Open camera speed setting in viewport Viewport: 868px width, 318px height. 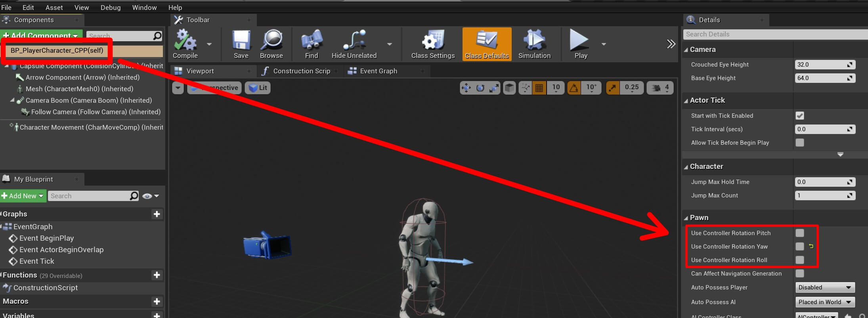point(660,88)
